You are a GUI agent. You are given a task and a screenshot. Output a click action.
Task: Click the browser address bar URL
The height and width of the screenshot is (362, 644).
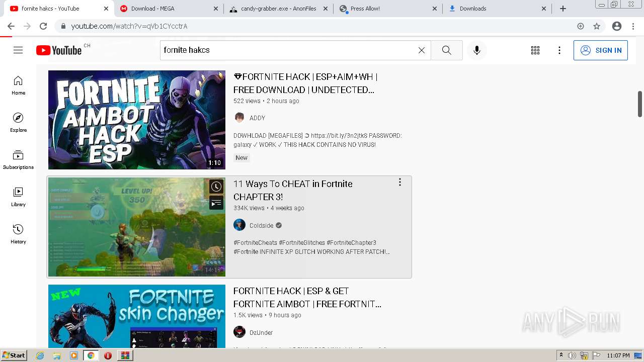tap(129, 26)
